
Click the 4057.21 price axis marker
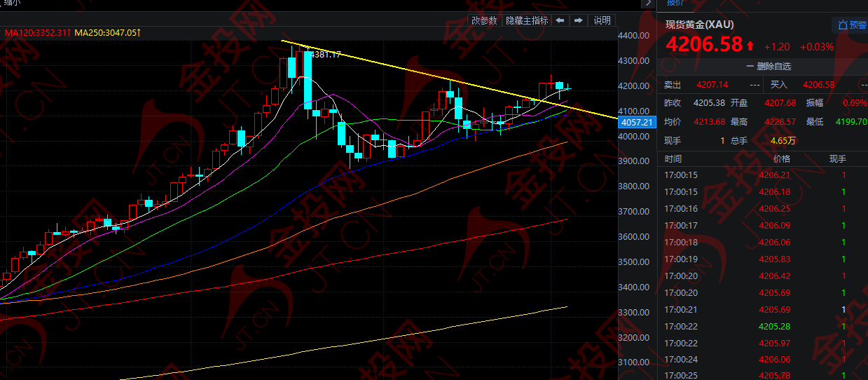(x=636, y=122)
